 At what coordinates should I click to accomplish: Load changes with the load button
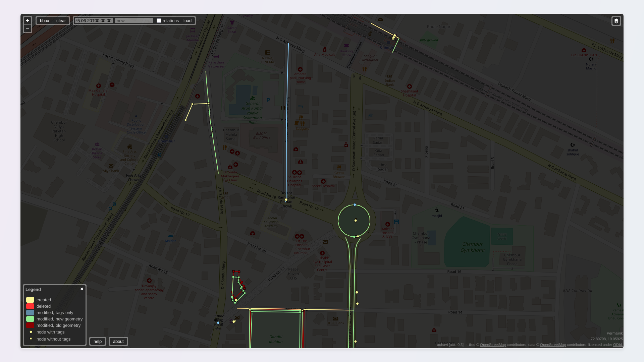[187, 21]
